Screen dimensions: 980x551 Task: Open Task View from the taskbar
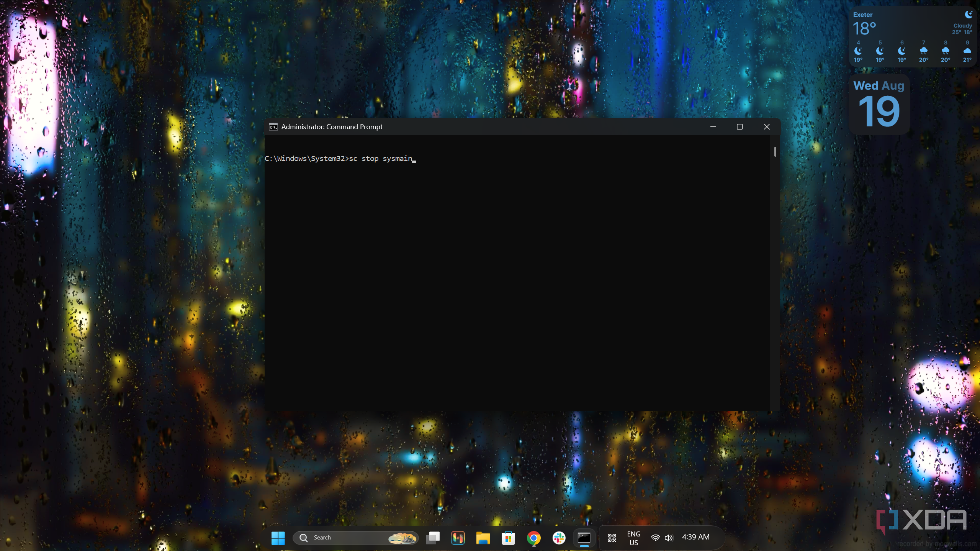click(433, 538)
